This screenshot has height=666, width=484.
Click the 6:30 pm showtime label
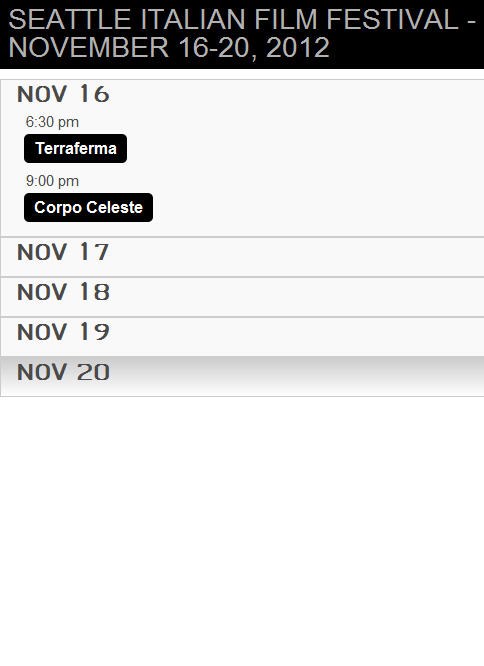(52, 122)
